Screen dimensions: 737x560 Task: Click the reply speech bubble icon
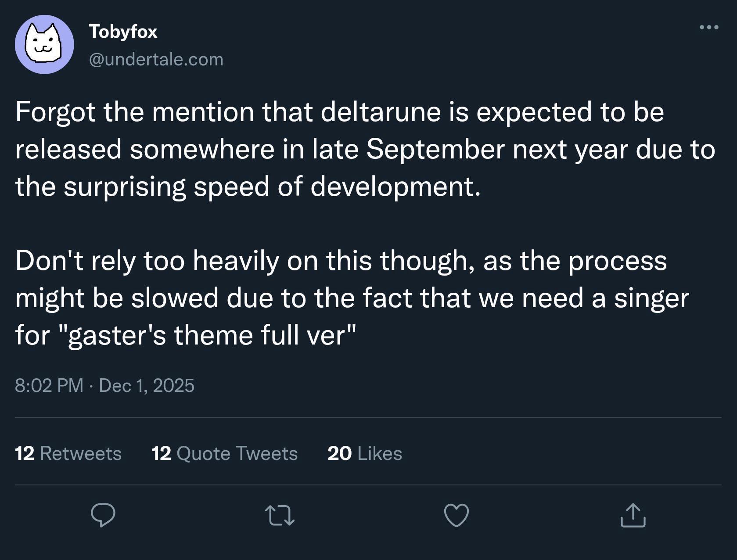coord(103,515)
